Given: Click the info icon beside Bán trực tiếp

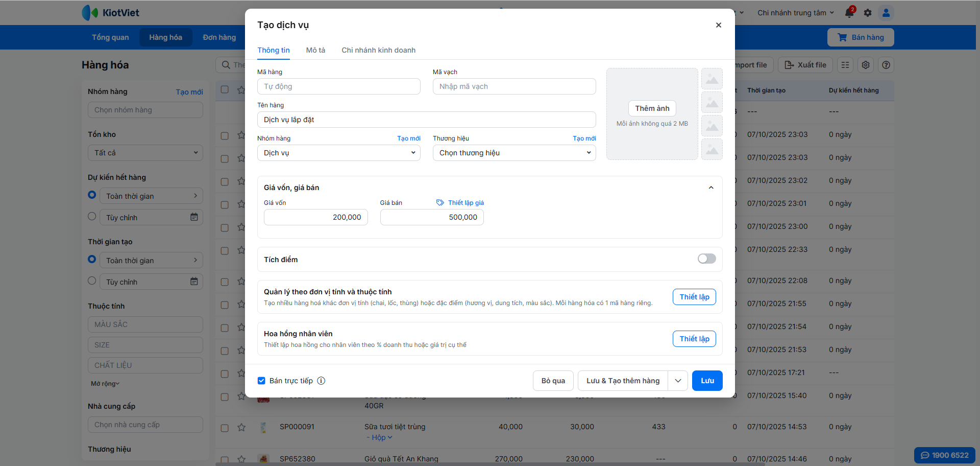Looking at the screenshot, I should (321, 381).
